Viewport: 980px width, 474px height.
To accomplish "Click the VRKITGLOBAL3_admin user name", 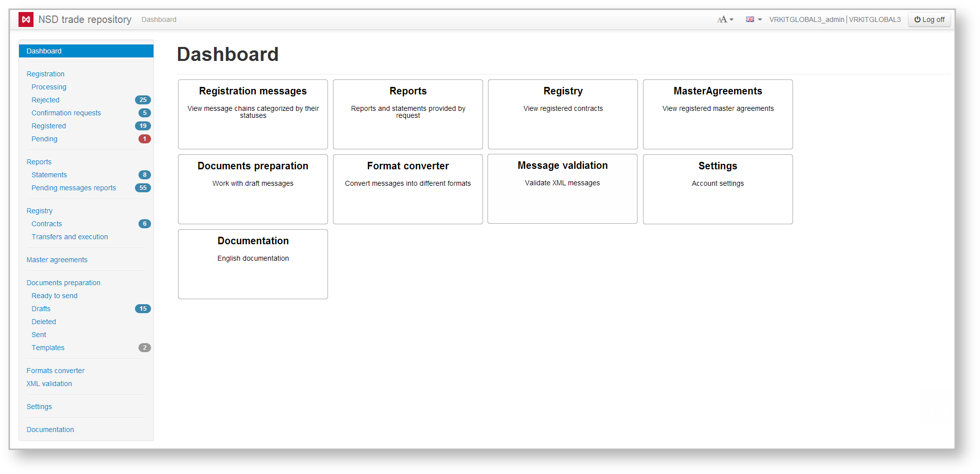I will click(x=806, y=19).
